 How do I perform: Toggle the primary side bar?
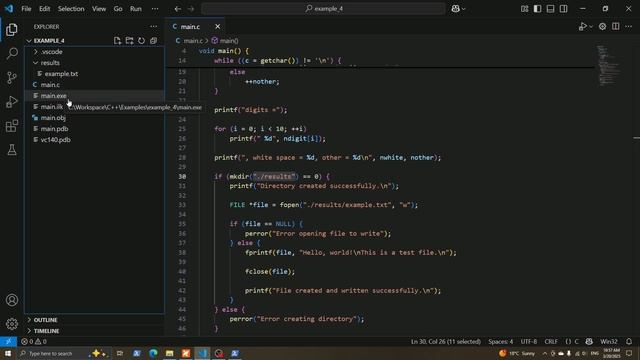pyautogui.click(x=538, y=9)
